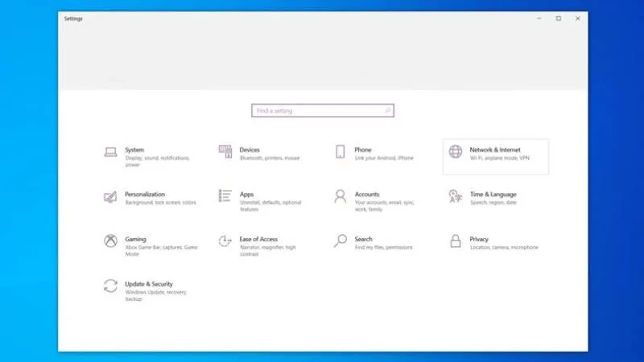Open the Network & Internet globe icon
Screen dimensions: 644x362
tap(455, 151)
